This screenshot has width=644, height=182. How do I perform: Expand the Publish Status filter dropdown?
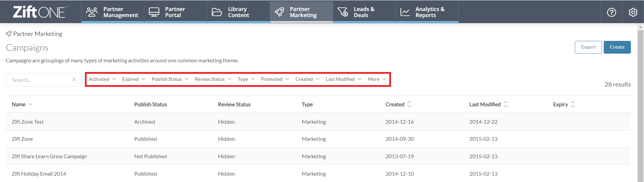(170, 79)
